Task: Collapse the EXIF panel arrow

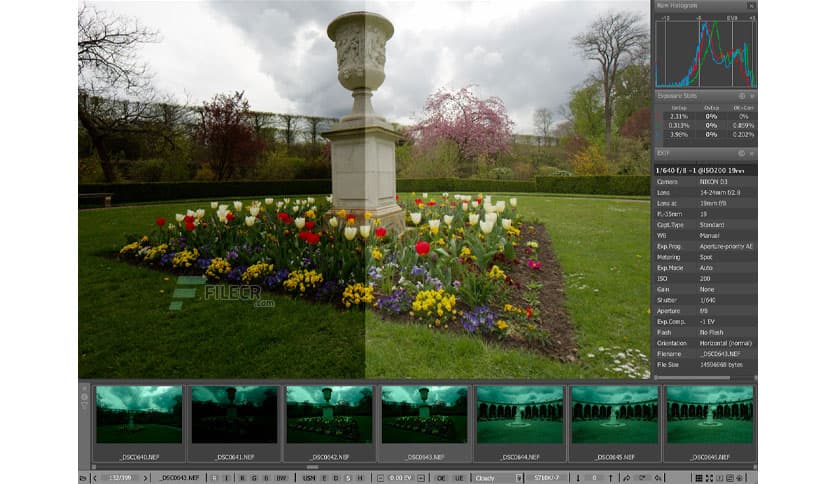Action: 752,153
